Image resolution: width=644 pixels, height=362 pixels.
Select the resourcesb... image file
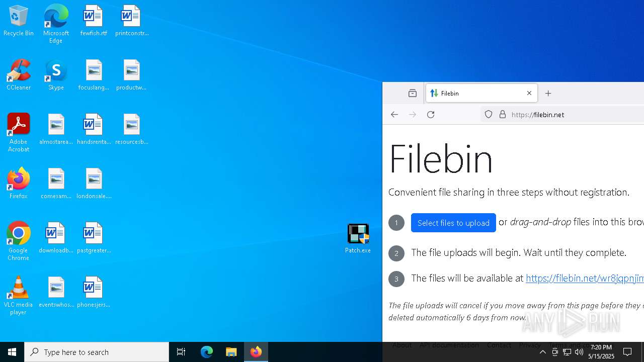(131, 130)
